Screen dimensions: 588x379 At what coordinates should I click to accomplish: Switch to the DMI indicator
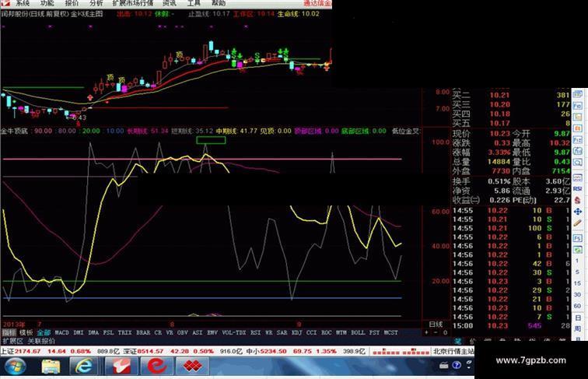79,332
